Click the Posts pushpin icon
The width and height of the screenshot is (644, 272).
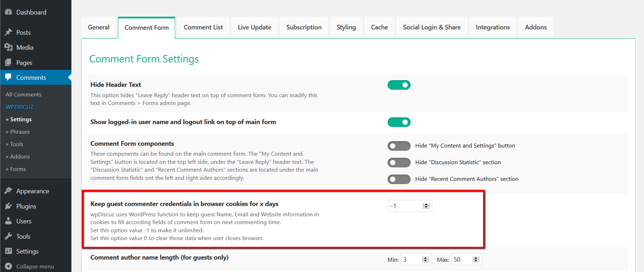click(x=9, y=32)
